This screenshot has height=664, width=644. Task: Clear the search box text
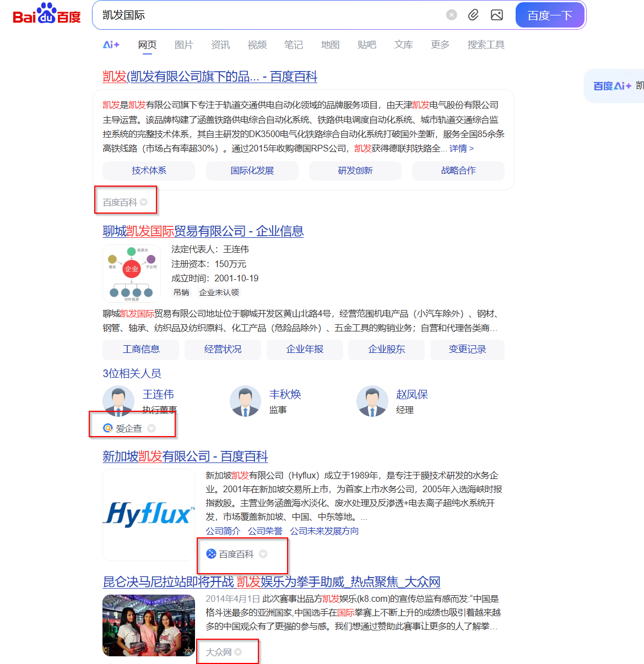[x=452, y=15]
